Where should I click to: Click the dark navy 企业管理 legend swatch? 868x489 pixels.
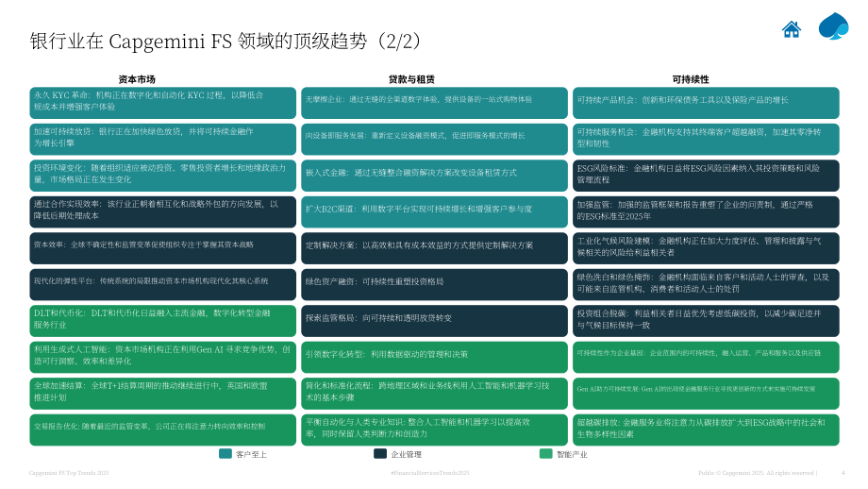[379, 453]
